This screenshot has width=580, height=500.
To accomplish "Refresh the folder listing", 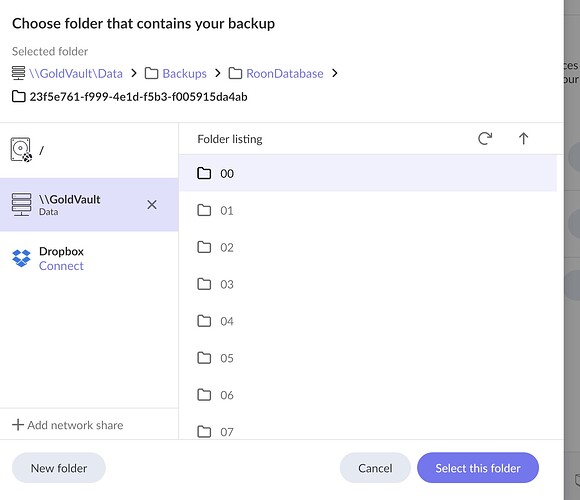I will [485, 139].
